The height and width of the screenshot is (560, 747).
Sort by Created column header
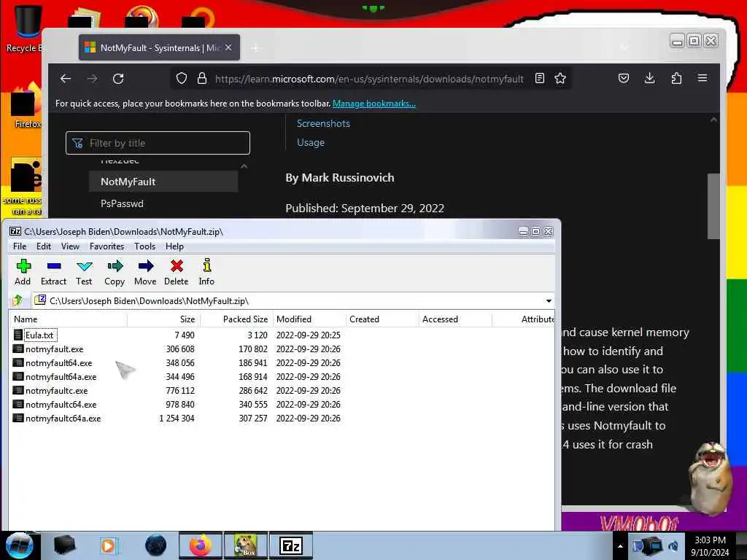382,319
